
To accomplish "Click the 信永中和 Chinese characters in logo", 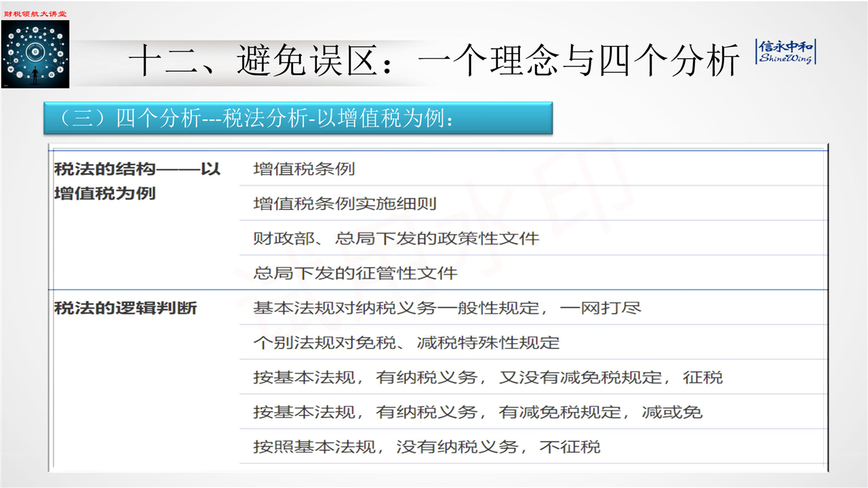I will [786, 46].
